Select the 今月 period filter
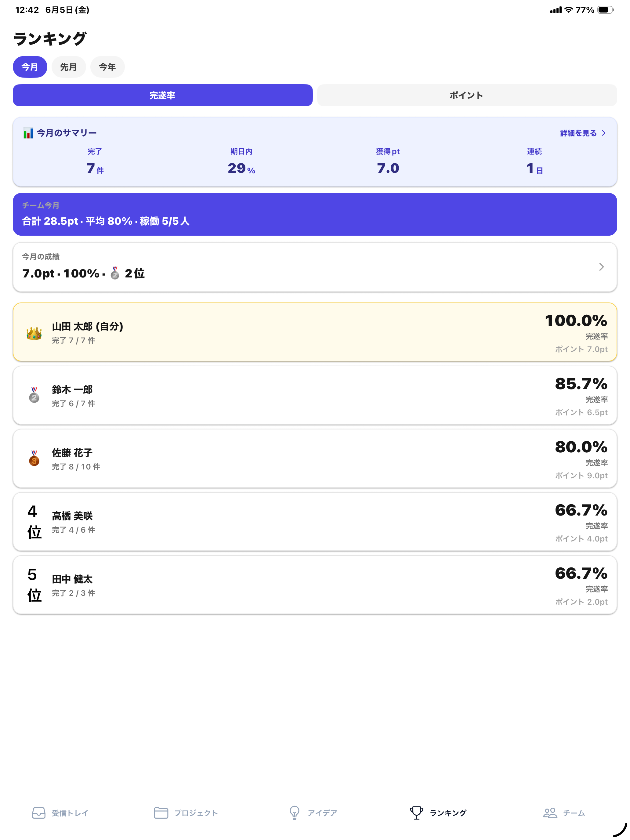Image resolution: width=630 pixels, height=840 pixels. click(30, 67)
